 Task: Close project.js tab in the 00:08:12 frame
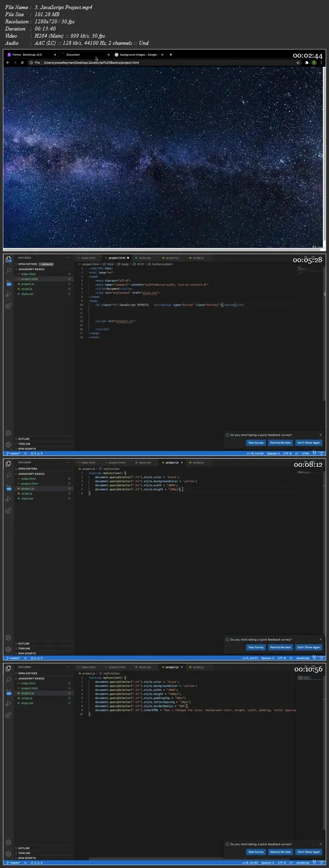click(x=182, y=463)
